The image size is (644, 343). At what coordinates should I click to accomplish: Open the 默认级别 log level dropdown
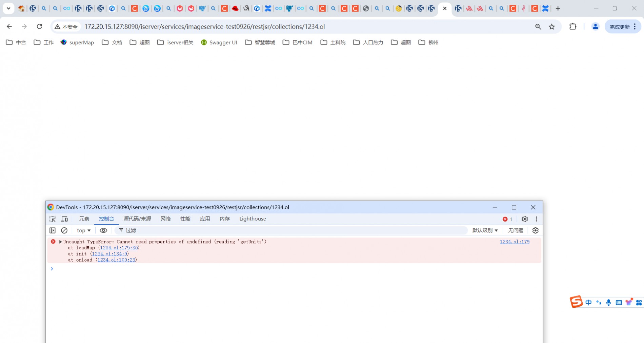[485, 230]
